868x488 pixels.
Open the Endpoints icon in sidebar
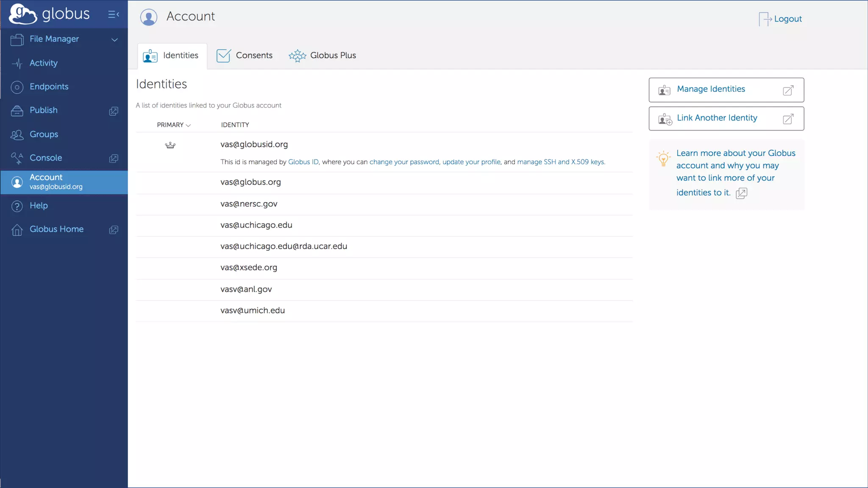pyautogui.click(x=17, y=87)
